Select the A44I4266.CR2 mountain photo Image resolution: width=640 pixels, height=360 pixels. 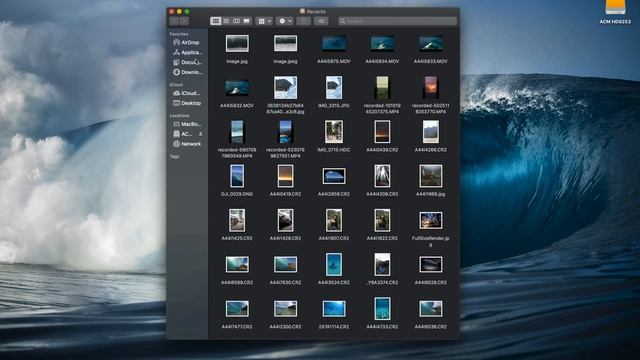(x=431, y=131)
